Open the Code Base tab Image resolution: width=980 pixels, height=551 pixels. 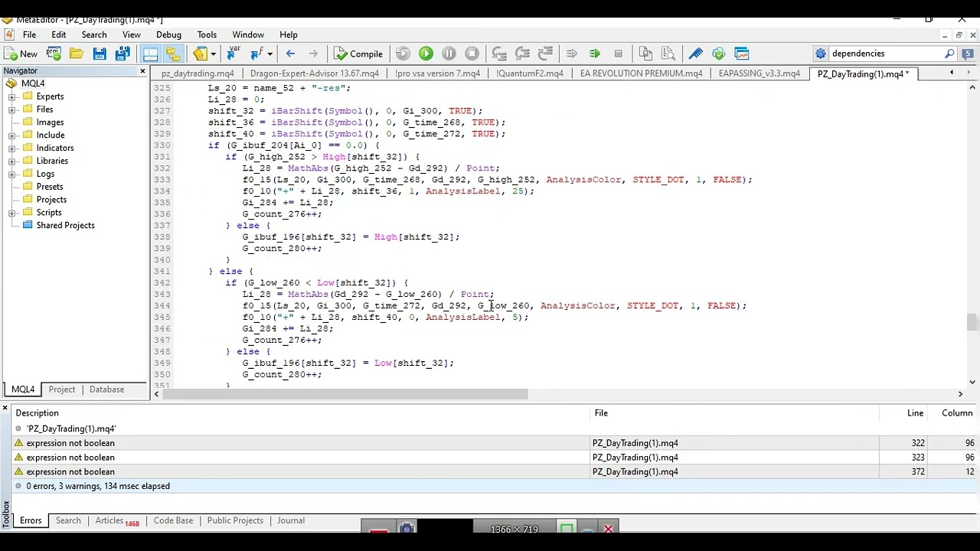[x=173, y=520]
